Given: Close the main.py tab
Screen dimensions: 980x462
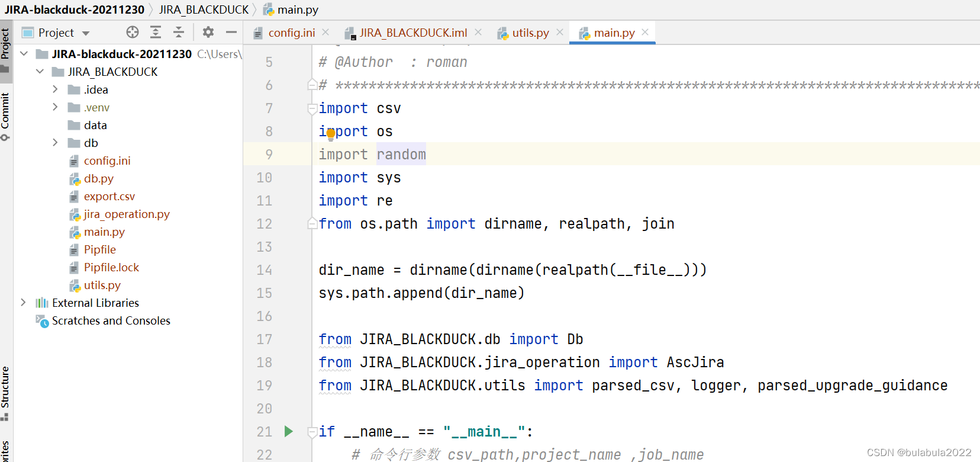Looking at the screenshot, I should 645,33.
